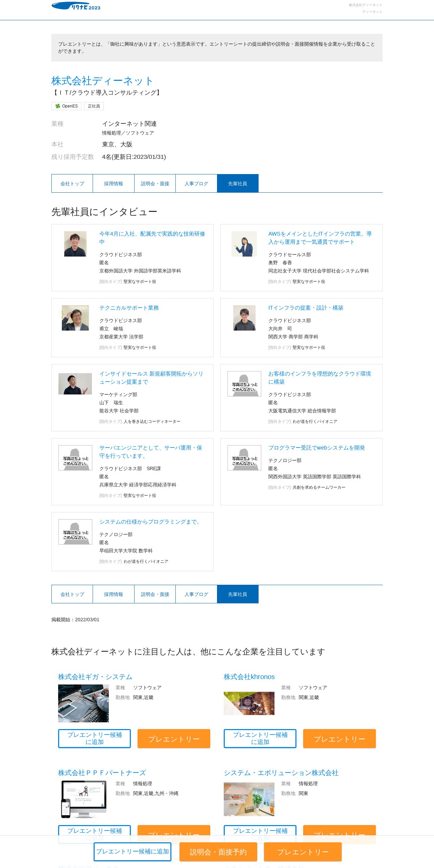Open the ITインフラの提案・設計・構築 interview link

(x=306, y=308)
